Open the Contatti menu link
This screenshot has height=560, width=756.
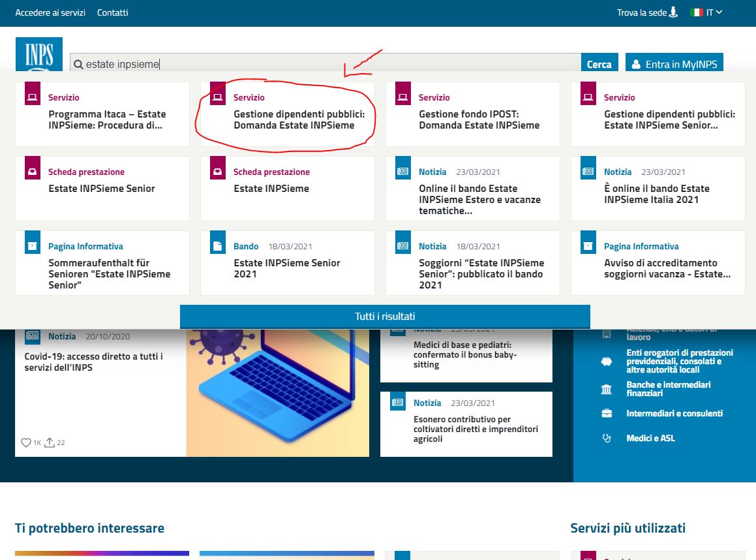tap(112, 12)
